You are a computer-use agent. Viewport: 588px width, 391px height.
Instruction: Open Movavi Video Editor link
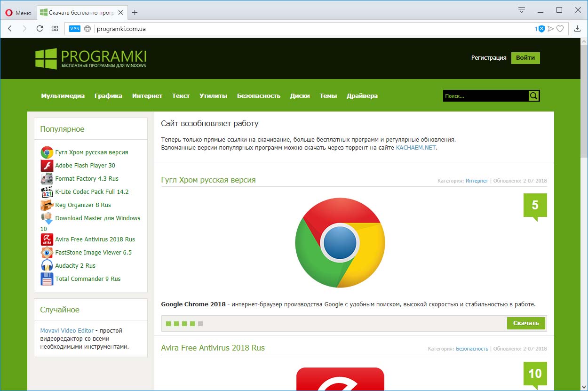67,331
